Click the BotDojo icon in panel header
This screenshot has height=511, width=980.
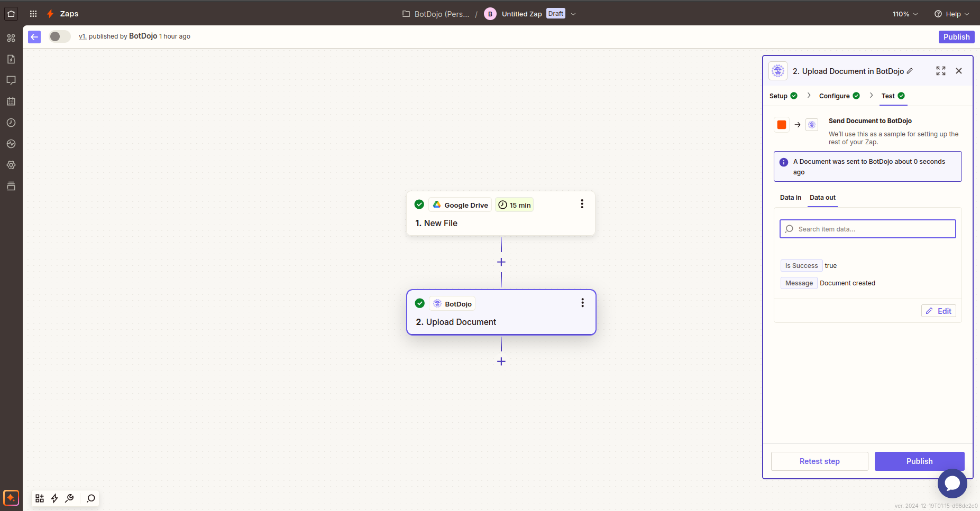778,71
